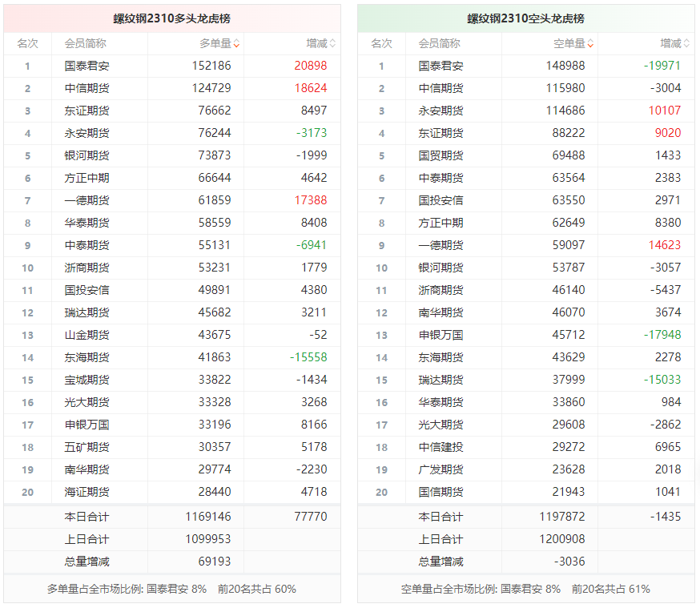This screenshot has height=608, width=700.
Task: Click long 上日合计 value 1099953
Action: tap(208, 539)
